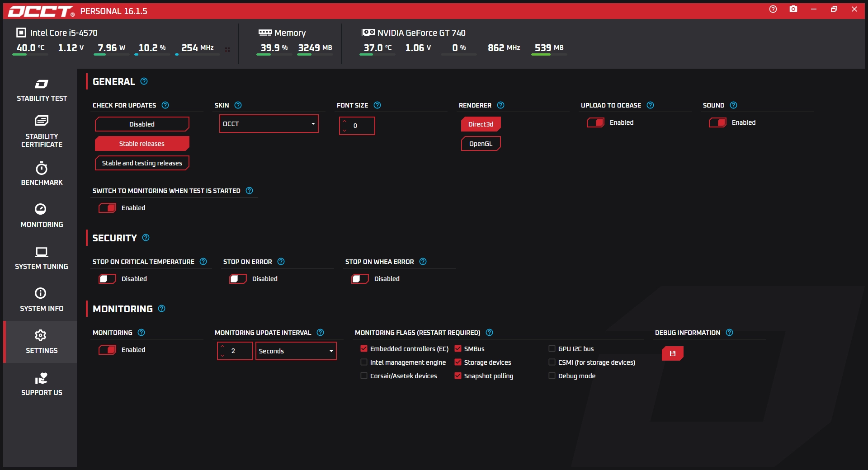Image resolution: width=868 pixels, height=470 pixels.
Task: Open the System Tuning section
Action: (42, 258)
